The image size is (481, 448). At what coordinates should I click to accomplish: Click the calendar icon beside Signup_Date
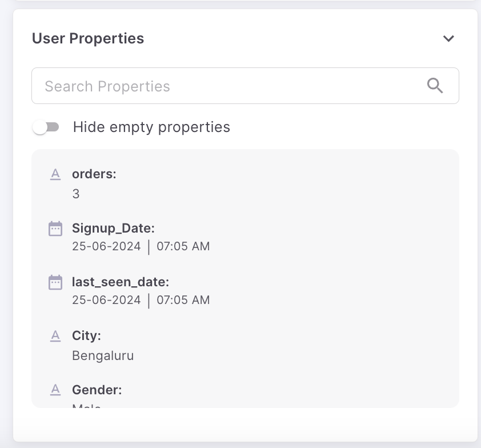point(55,229)
